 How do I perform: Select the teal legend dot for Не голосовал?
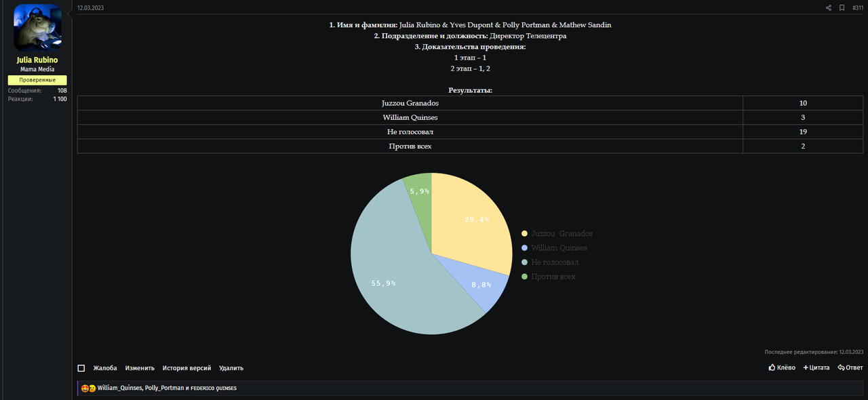(x=524, y=262)
